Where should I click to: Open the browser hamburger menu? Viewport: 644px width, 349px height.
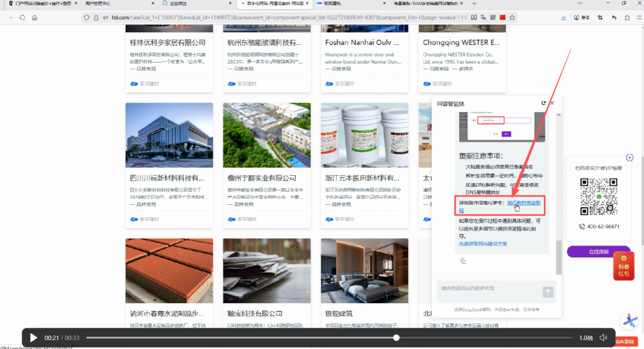[639, 18]
